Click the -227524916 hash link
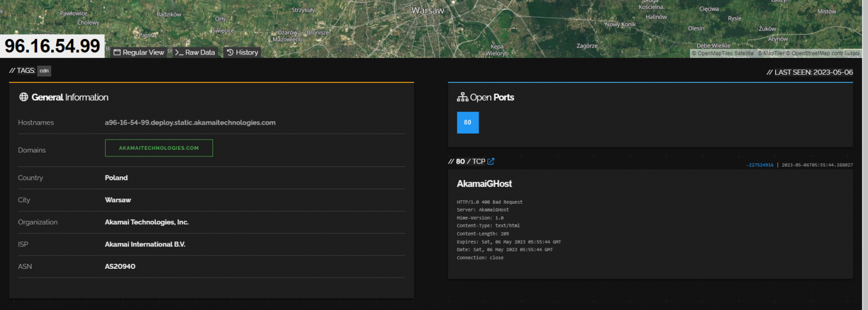The image size is (868, 310). pyautogui.click(x=759, y=165)
